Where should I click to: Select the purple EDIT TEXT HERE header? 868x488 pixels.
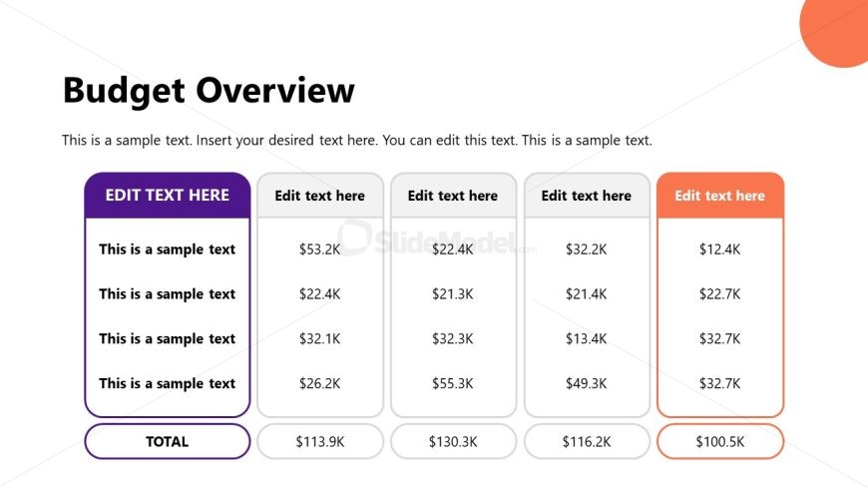click(x=168, y=195)
